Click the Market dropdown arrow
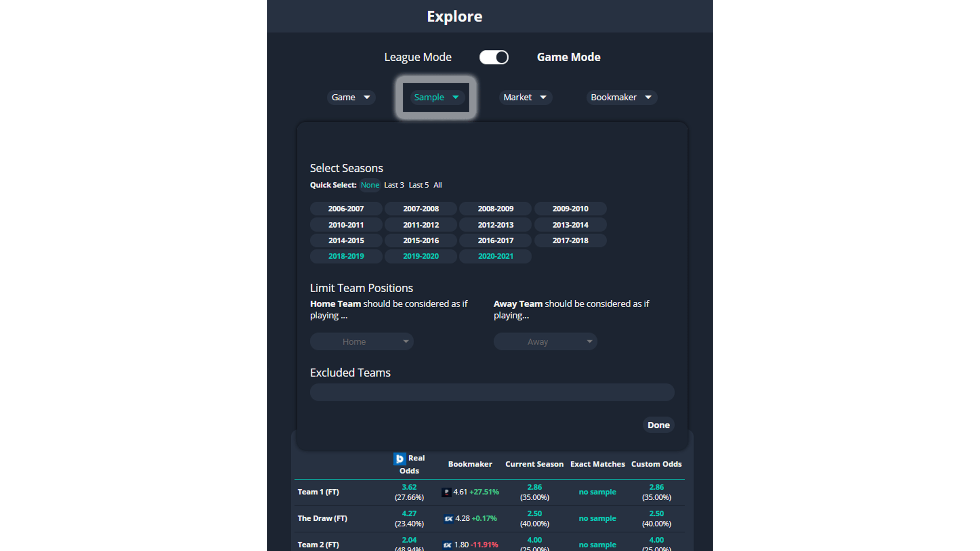Image resolution: width=980 pixels, height=551 pixels. [544, 97]
